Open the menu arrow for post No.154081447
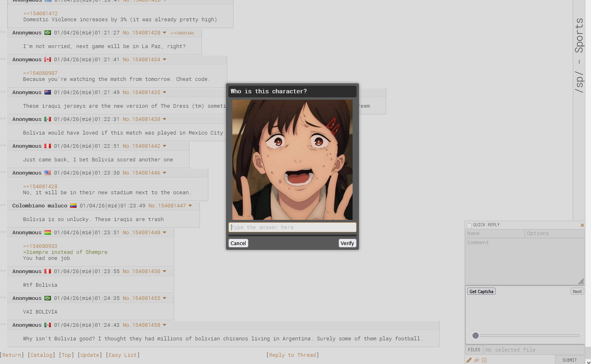This screenshot has height=364, width=591. click(x=190, y=206)
